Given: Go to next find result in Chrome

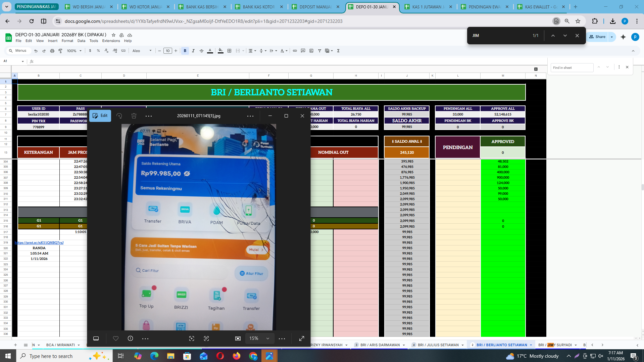Looking at the screenshot, I should tap(565, 36).
